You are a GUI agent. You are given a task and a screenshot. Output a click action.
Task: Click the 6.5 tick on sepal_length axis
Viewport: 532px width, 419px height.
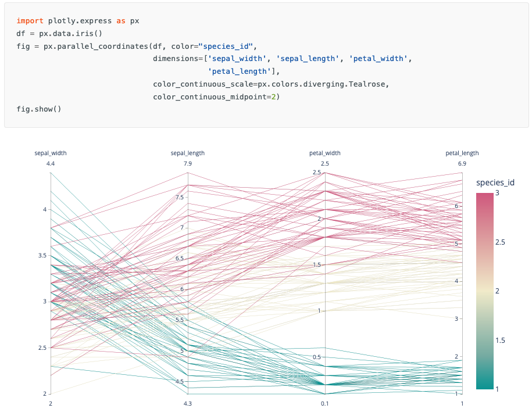tap(179, 258)
